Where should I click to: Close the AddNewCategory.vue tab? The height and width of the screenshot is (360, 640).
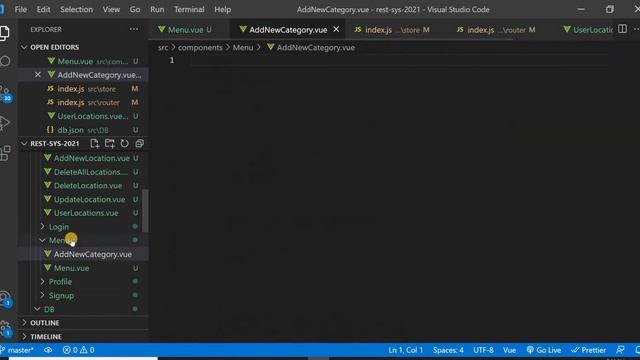(336, 29)
